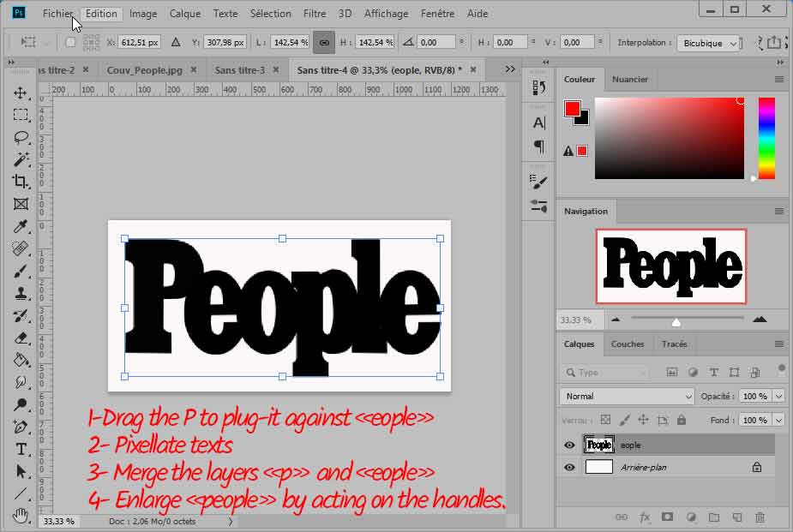The width and height of the screenshot is (793, 532).
Task: Open the Brush Settings panel icon
Action: (x=539, y=182)
